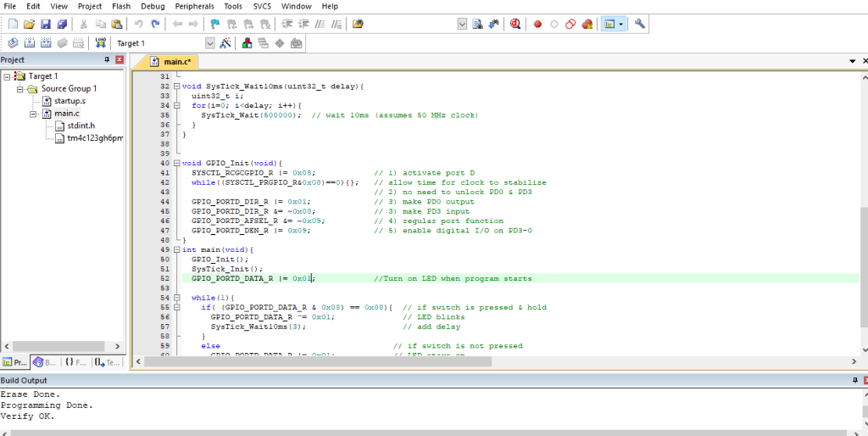Image resolution: width=868 pixels, height=436 pixels.
Task: Open the File menu
Action: 10,6
